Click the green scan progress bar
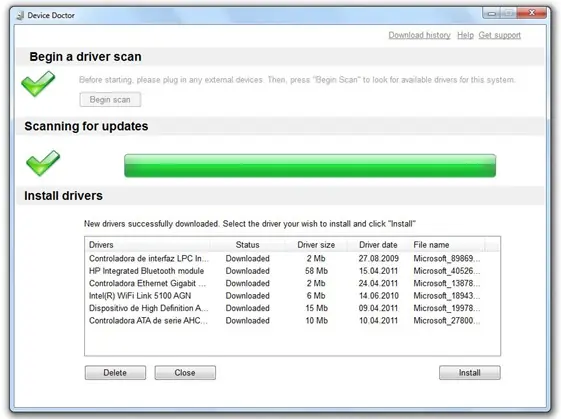The width and height of the screenshot is (561, 419). coord(310,166)
